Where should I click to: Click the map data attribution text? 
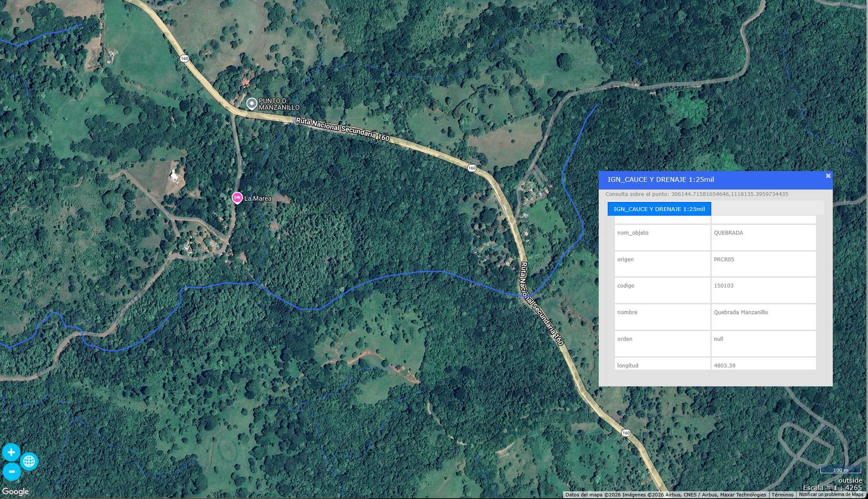[666, 495]
